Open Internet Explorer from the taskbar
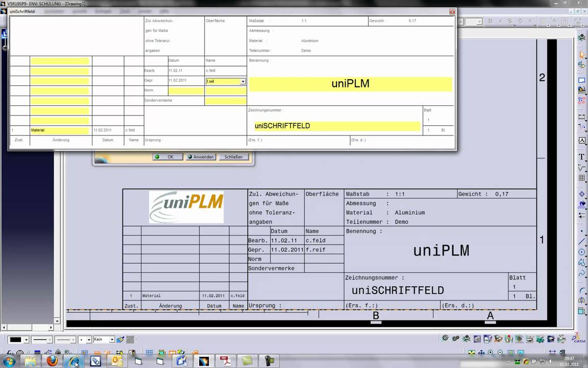Screen dimensions: 588x368 point(74,361)
